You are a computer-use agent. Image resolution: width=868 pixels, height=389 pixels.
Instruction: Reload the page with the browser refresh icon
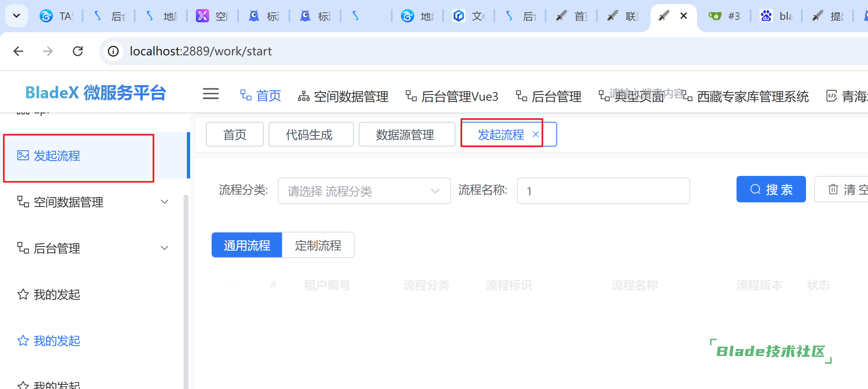coord(78,51)
